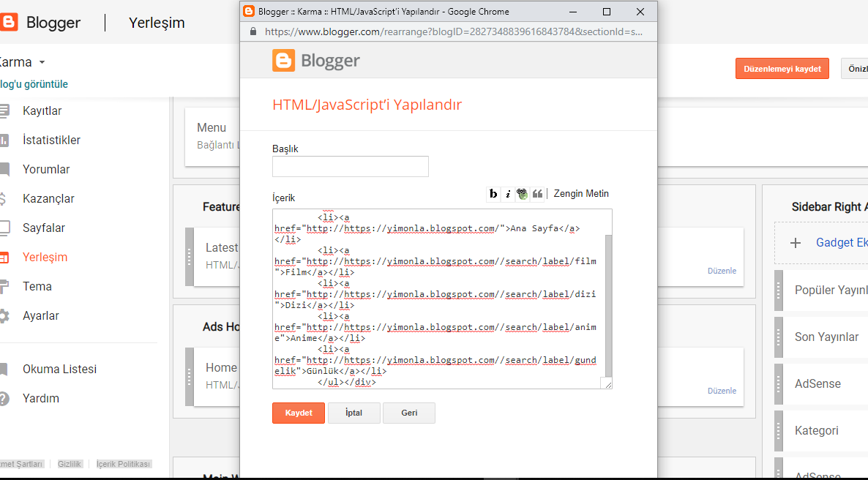
Task: Open the Blog'u görüntüle link
Action: click(x=34, y=84)
